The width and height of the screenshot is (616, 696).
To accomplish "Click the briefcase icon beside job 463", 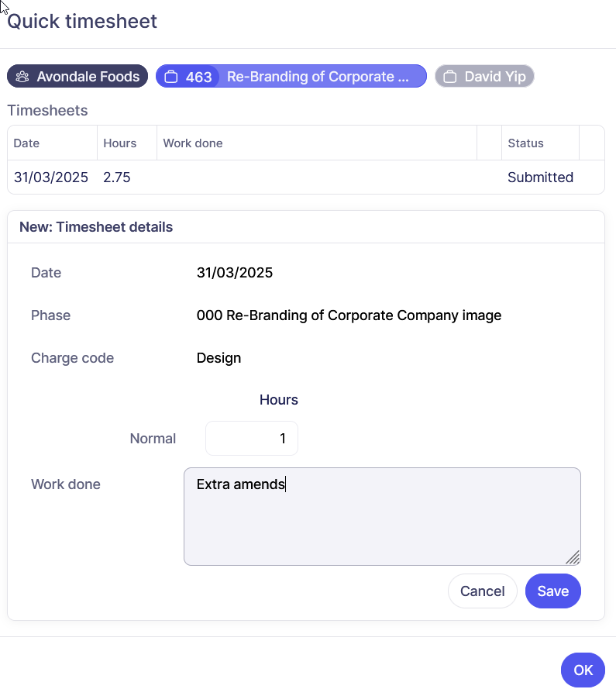I will 171,77.
